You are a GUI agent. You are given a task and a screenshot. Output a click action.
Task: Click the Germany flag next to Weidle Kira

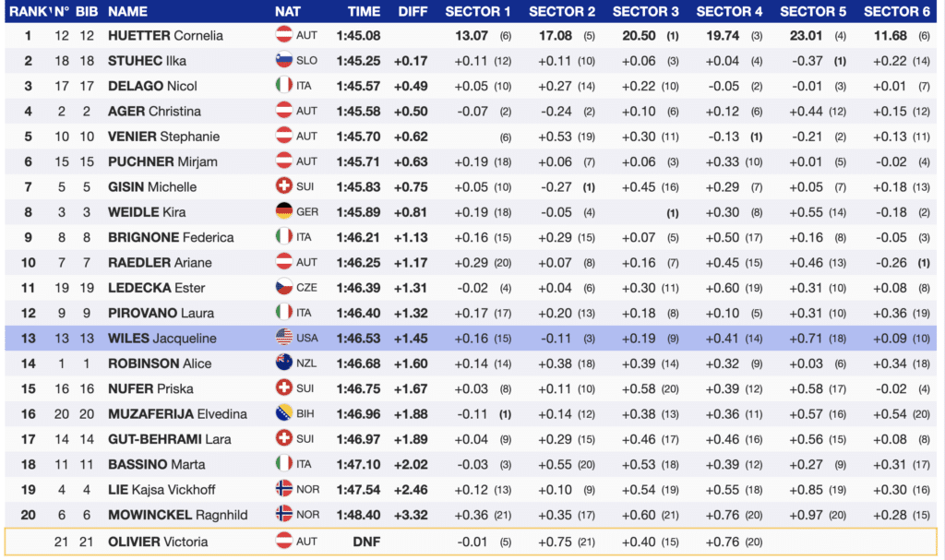(284, 211)
